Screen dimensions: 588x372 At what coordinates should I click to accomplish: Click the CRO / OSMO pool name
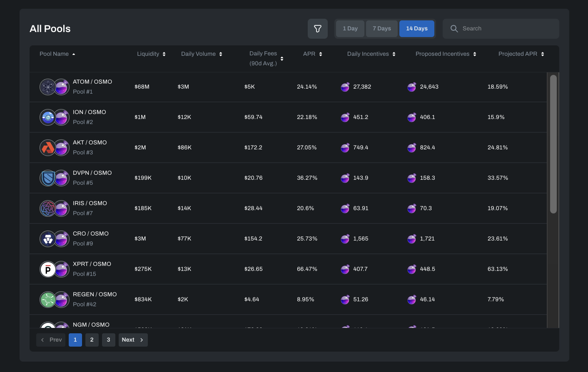click(x=91, y=234)
